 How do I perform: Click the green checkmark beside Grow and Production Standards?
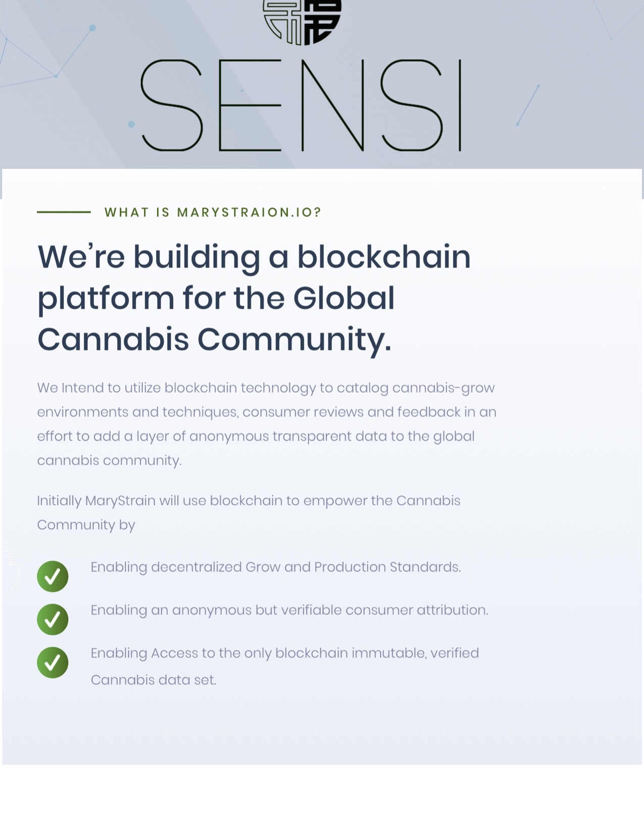tap(53, 576)
